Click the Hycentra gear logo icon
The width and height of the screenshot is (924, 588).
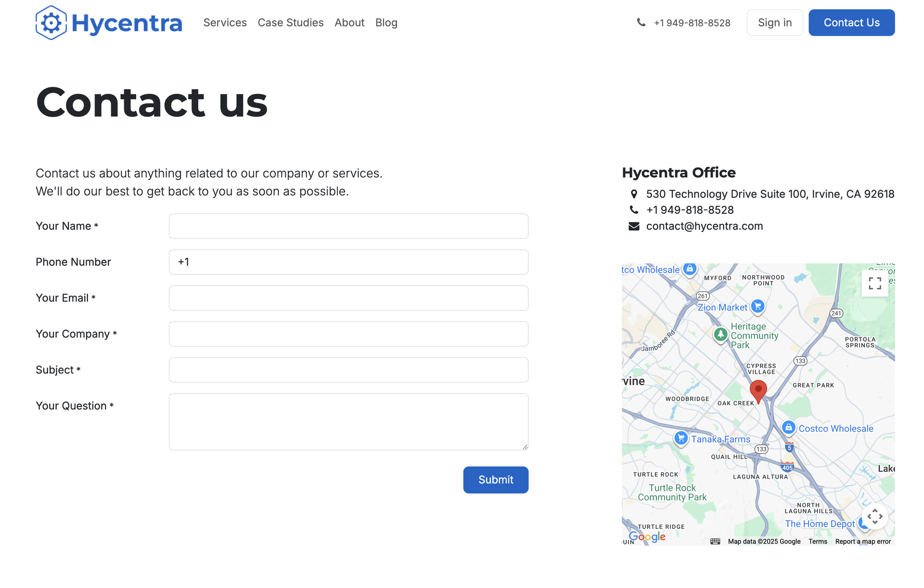[x=51, y=23]
